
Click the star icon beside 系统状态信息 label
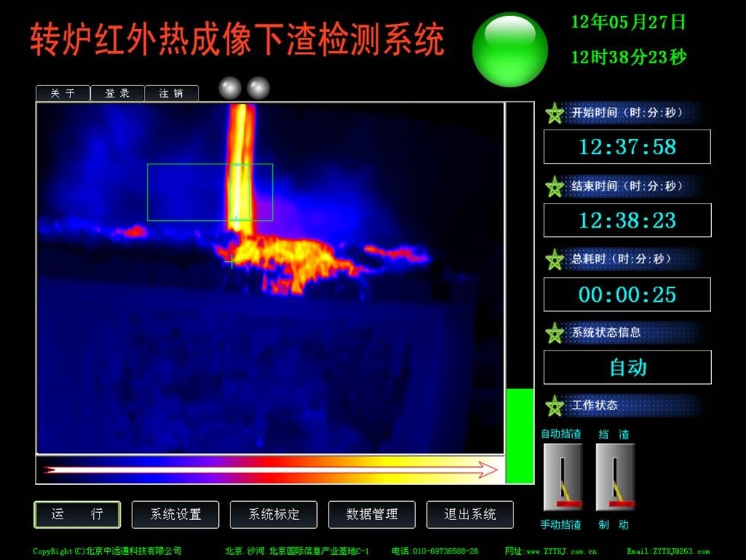click(x=555, y=332)
